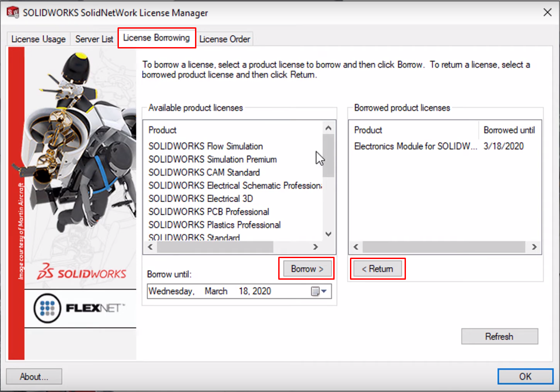Click the SOLIDWORKS title bar app icon
The image size is (560, 392).
13,13
